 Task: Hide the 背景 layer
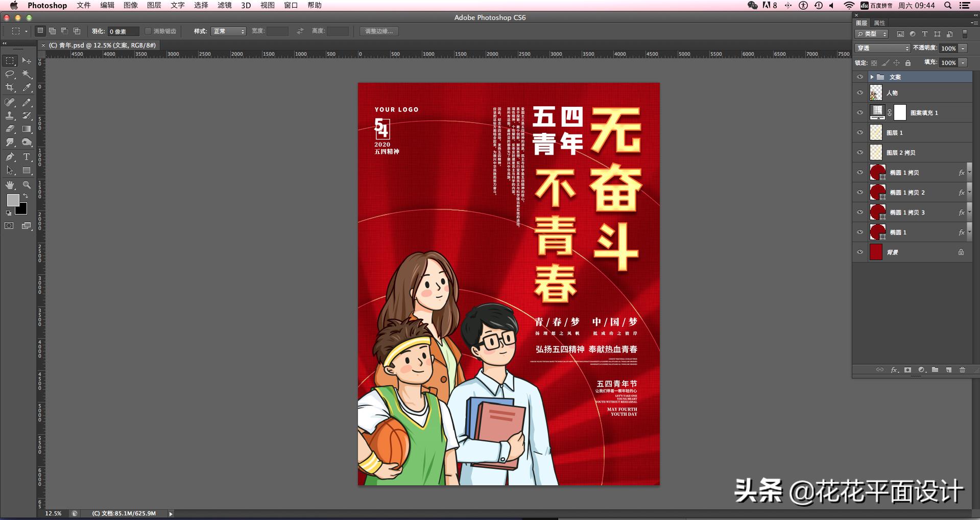tap(860, 252)
